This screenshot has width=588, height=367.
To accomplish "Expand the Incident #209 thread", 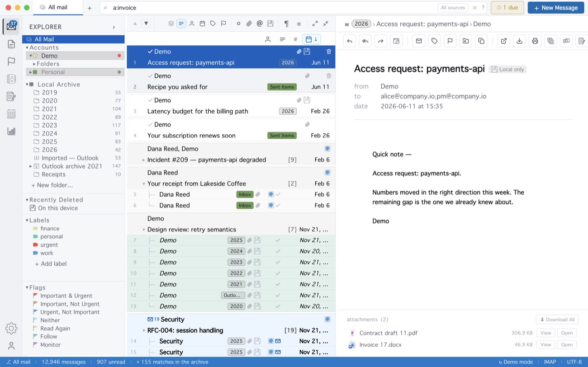I will coord(144,160).
